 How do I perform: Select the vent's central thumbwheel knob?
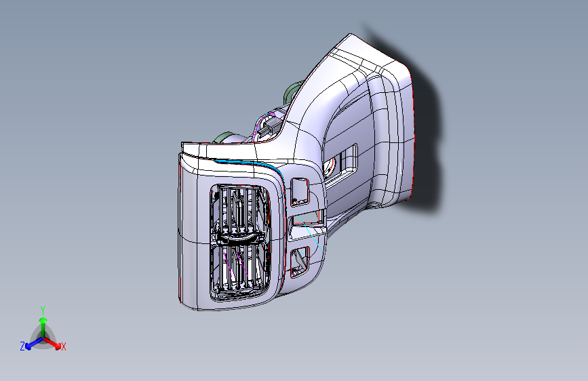[x=240, y=239]
